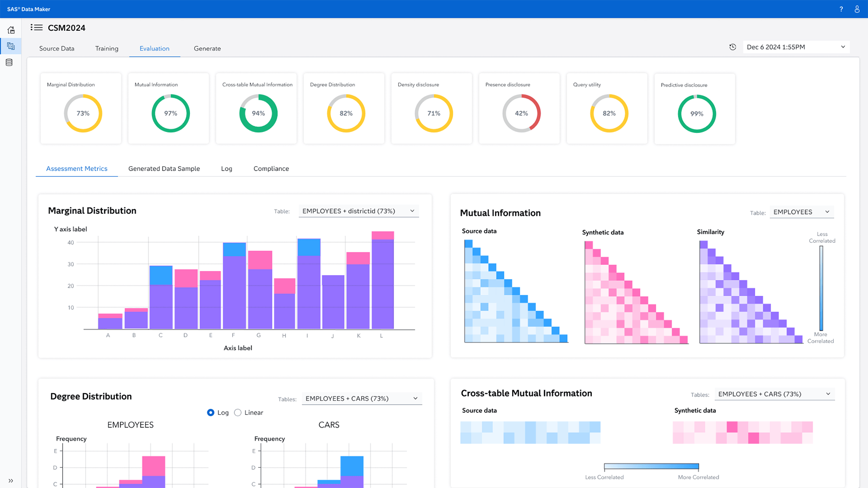Viewport: 868px width, 488px height.
Task: Click the SAS Data Maker logo
Action: (x=28, y=9)
